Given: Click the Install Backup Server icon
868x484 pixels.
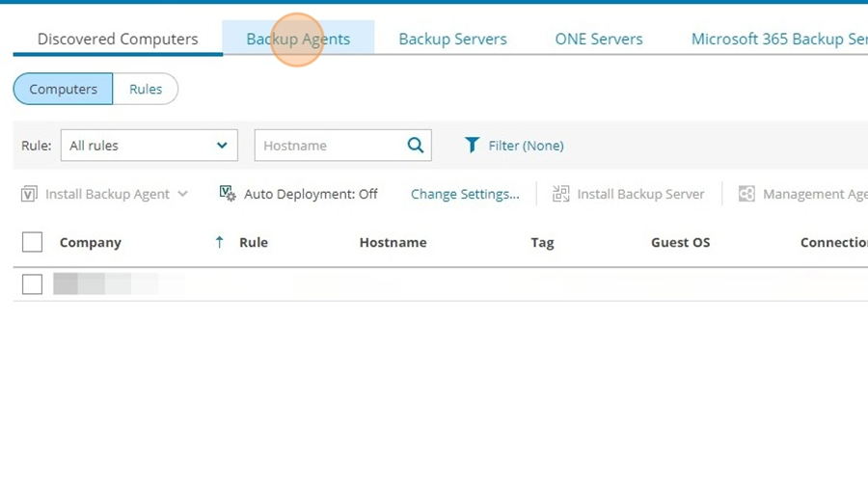Looking at the screenshot, I should click(560, 194).
